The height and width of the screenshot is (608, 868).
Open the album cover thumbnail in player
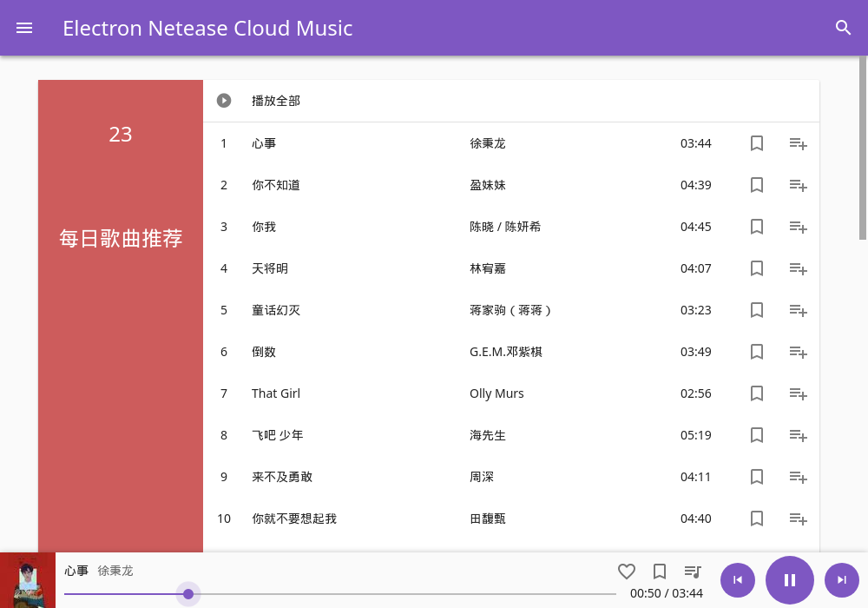(x=28, y=579)
